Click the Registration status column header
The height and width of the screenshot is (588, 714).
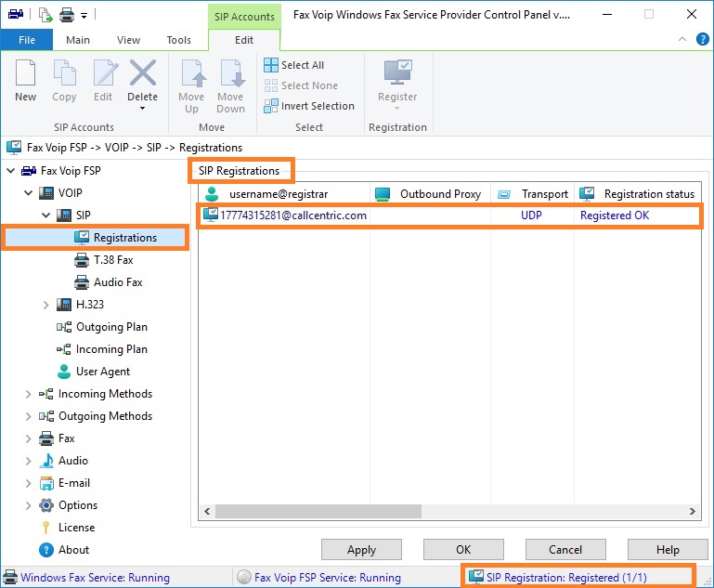point(638,194)
